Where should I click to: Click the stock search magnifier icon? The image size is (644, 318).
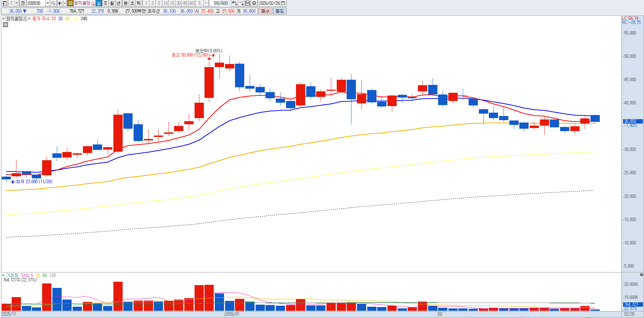[x=53, y=3]
